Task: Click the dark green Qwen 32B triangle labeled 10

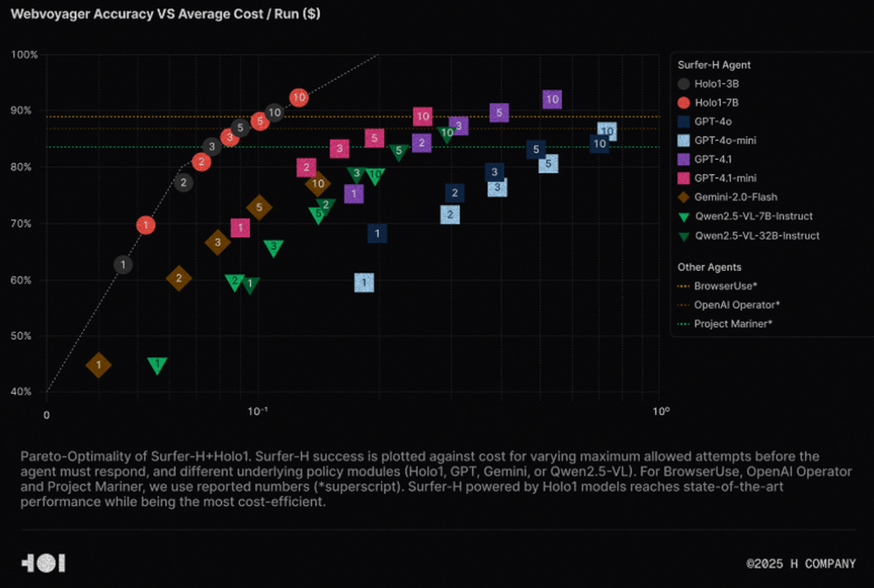Action: click(447, 134)
